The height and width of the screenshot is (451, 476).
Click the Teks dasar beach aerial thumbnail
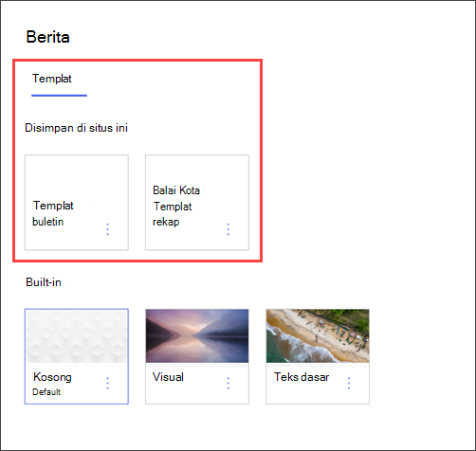coord(318,336)
